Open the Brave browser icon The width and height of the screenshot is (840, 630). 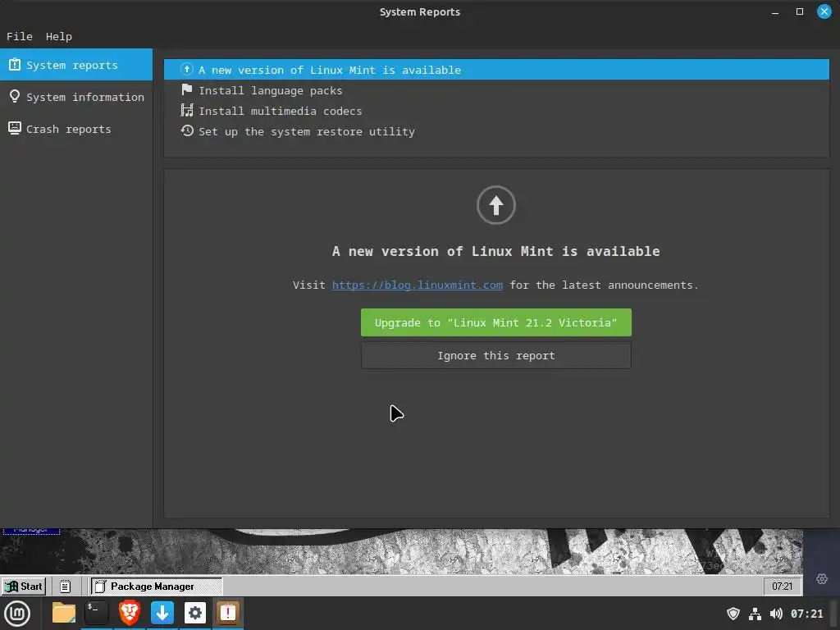click(x=130, y=613)
